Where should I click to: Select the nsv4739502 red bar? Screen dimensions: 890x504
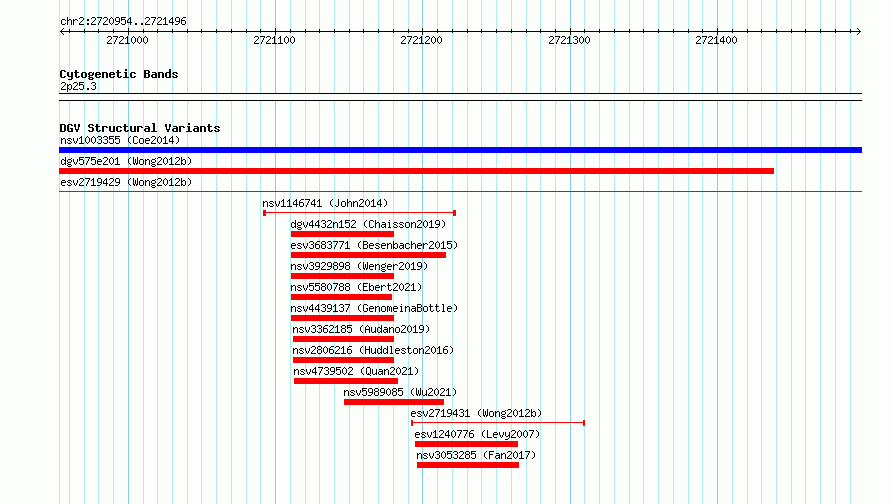(346, 381)
